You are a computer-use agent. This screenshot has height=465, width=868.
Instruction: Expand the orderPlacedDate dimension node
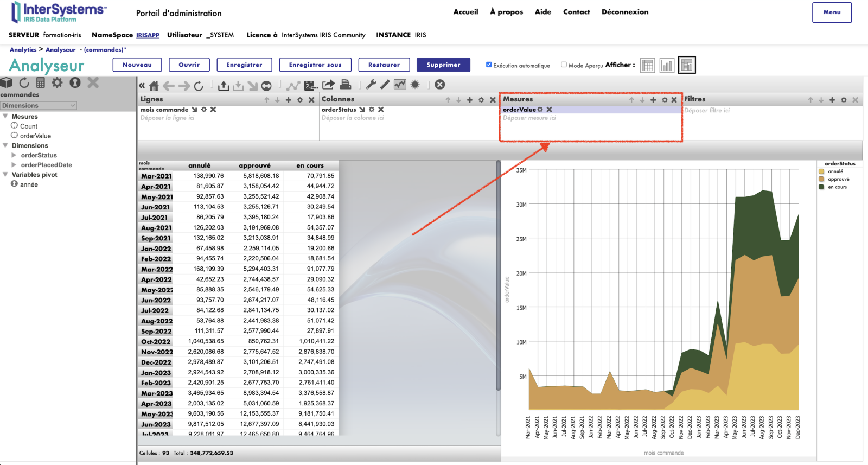coord(14,165)
